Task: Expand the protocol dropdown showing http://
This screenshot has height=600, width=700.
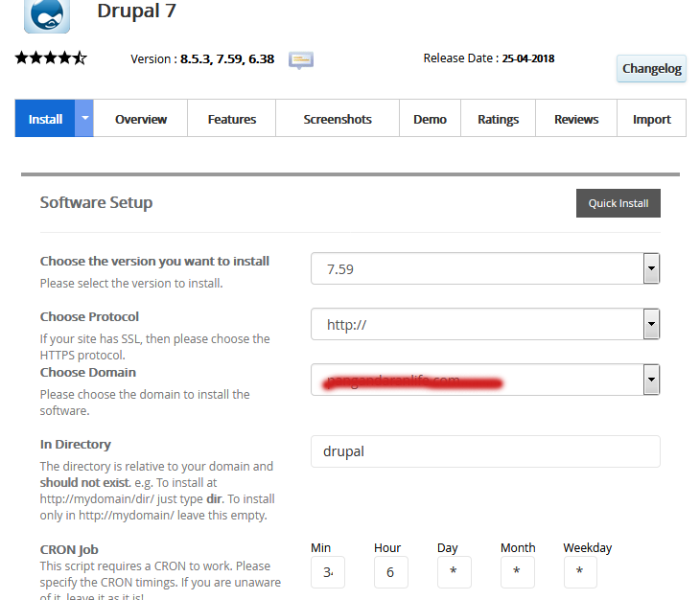Action: 485,324
